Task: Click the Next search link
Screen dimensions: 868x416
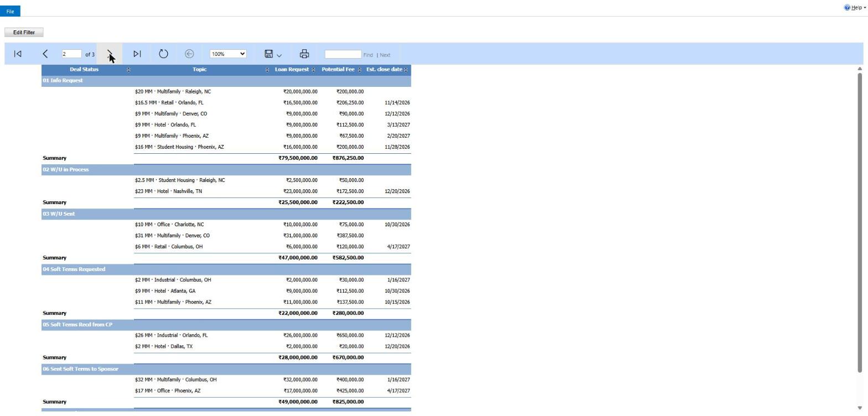Action: click(385, 55)
